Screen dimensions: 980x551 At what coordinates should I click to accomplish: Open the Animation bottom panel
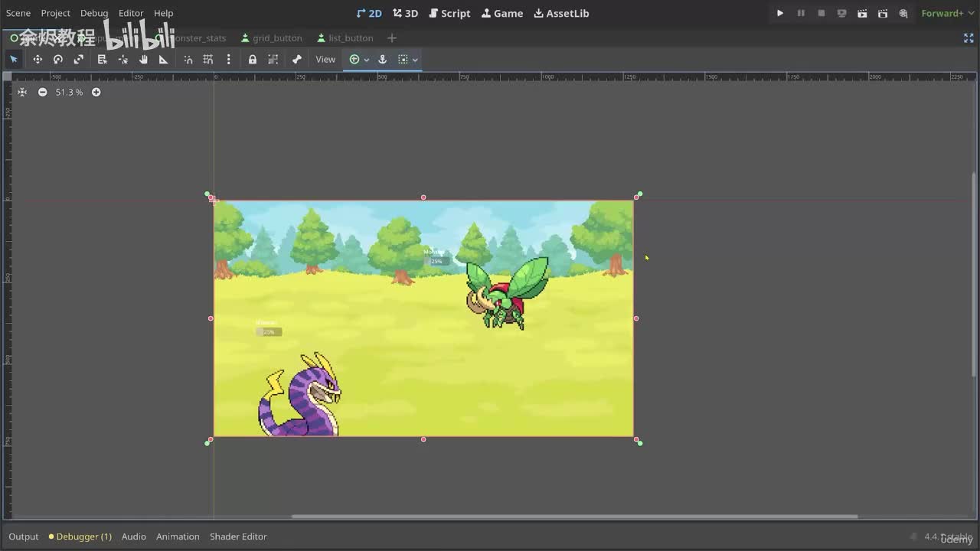point(178,536)
